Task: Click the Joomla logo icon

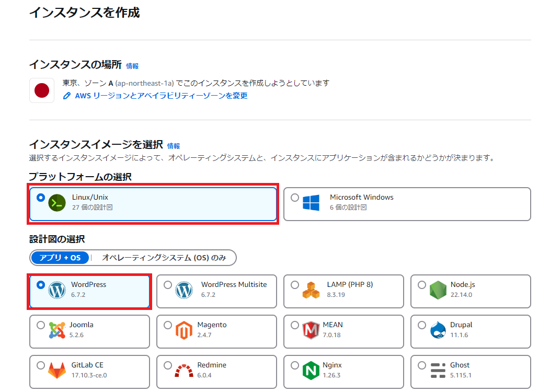Action: [x=57, y=330]
